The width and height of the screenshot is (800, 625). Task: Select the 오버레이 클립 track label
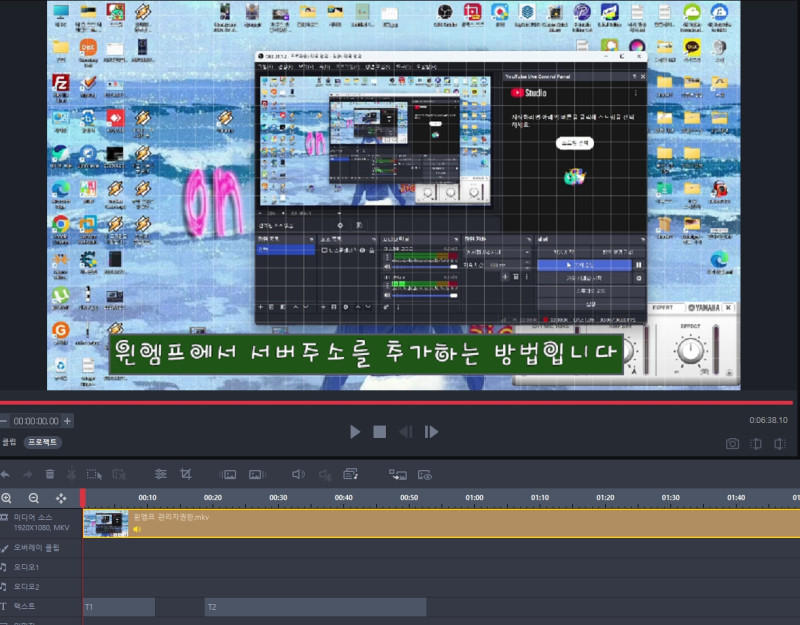(x=36, y=547)
